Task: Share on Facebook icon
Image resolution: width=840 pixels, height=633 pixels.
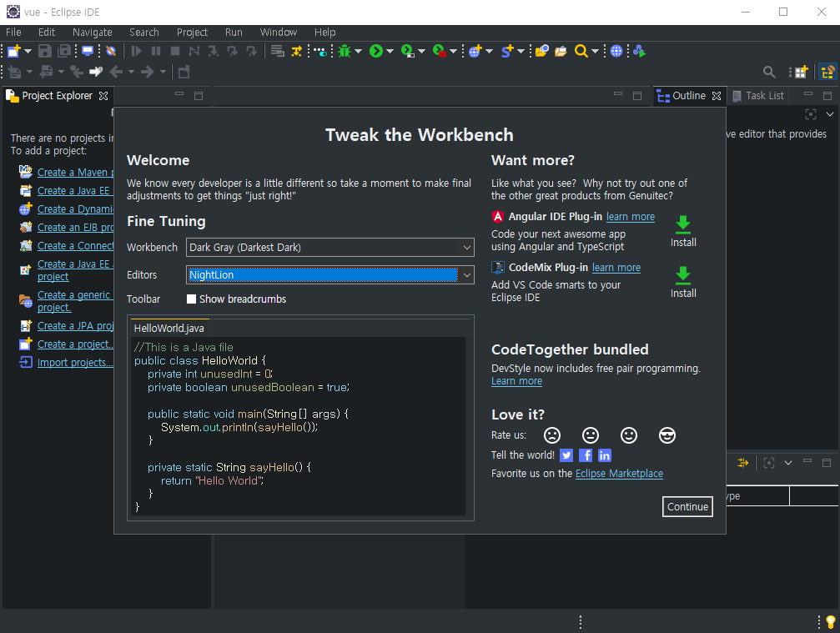Action: [586, 455]
